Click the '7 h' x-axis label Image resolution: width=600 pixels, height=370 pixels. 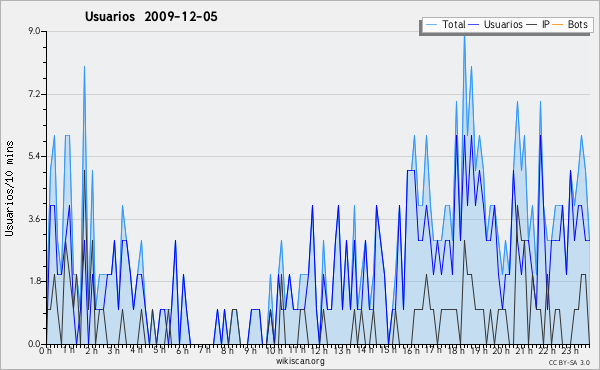pos(204,350)
